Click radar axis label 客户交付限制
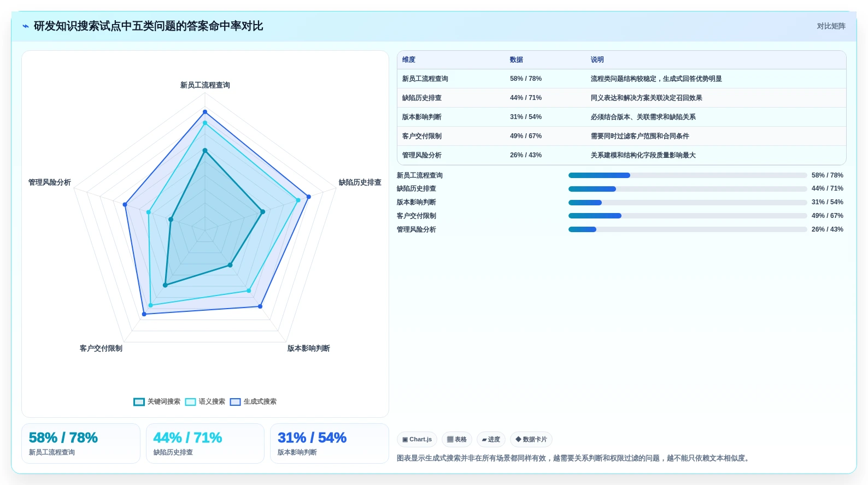868x485 pixels. click(x=101, y=348)
